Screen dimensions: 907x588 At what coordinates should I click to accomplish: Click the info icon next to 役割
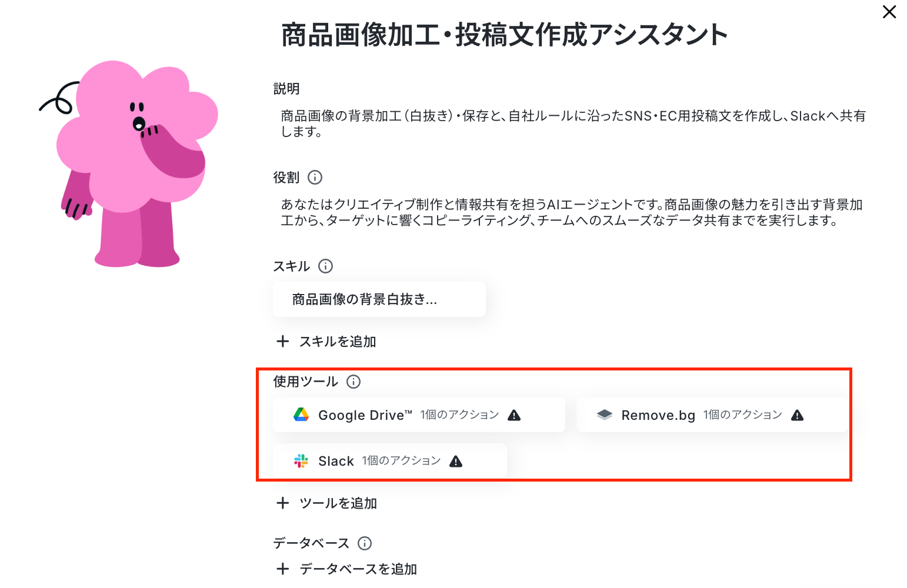coord(315,177)
